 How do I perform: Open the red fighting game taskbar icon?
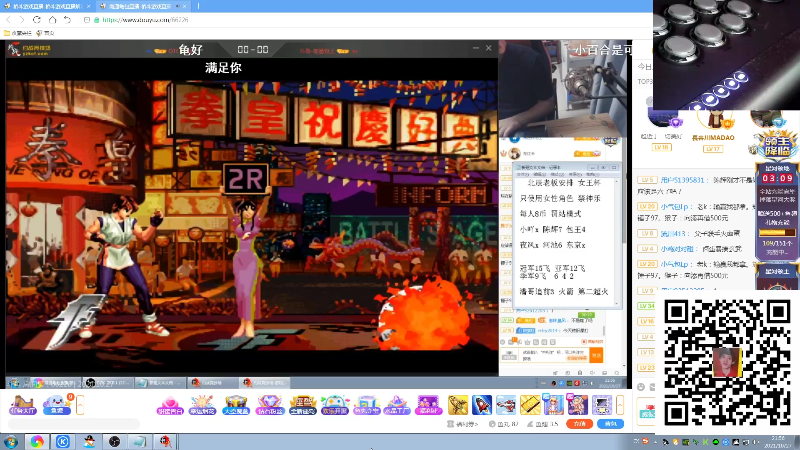pos(165,441)
